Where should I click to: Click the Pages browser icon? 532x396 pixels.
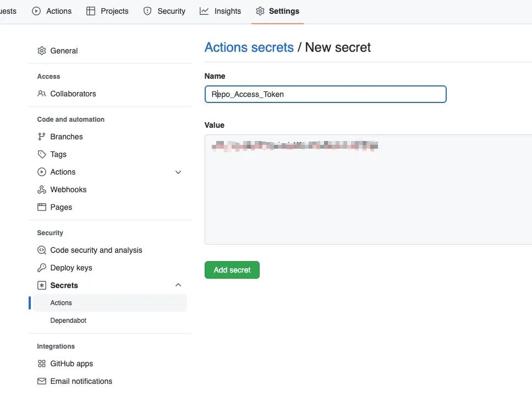tap(42, 207)
